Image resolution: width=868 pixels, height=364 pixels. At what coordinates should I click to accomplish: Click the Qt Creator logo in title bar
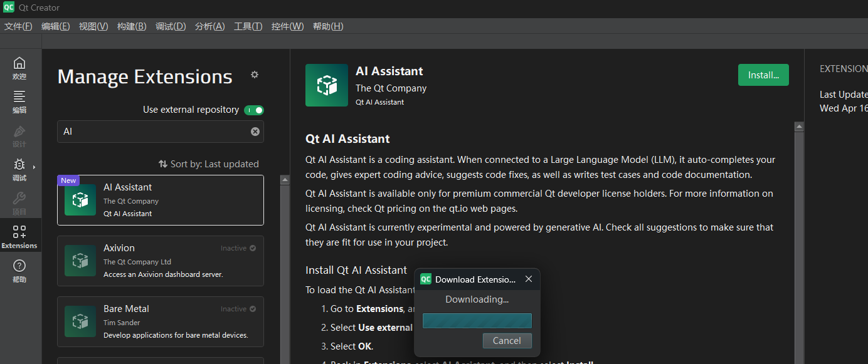(x=9, y=8)
